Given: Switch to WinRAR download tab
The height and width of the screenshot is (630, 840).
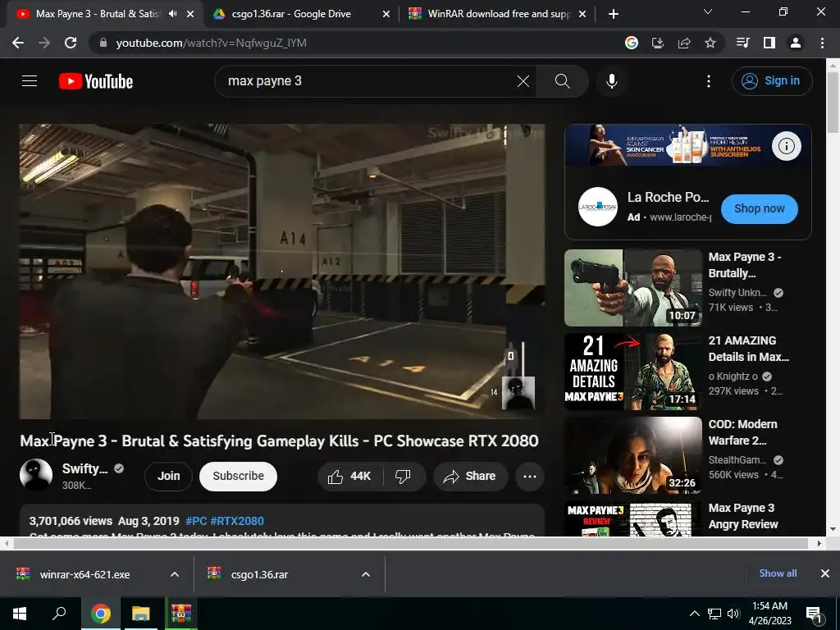Looking at the screenshot, I should click(x=498, y=14).
